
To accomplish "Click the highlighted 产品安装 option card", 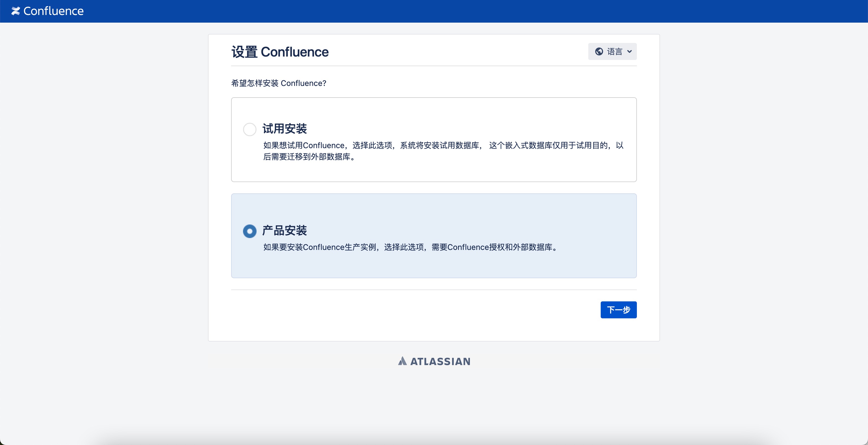I will [434, 236].
